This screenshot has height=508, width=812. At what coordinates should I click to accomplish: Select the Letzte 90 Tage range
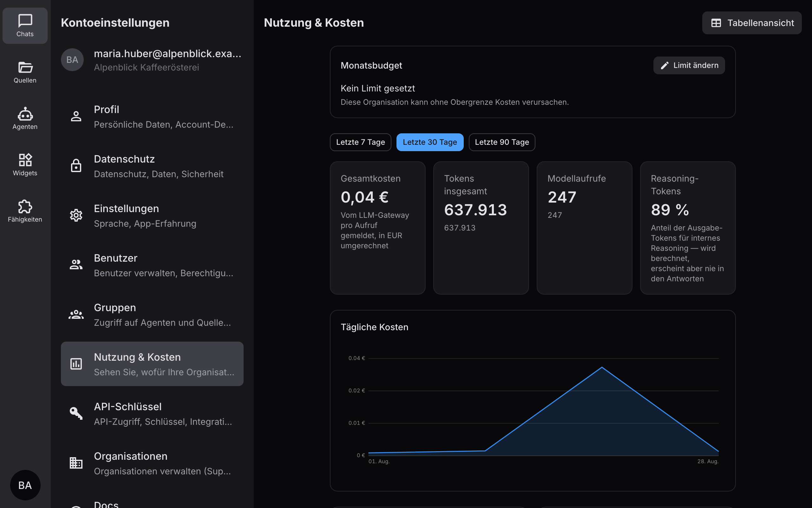(501, 142)
